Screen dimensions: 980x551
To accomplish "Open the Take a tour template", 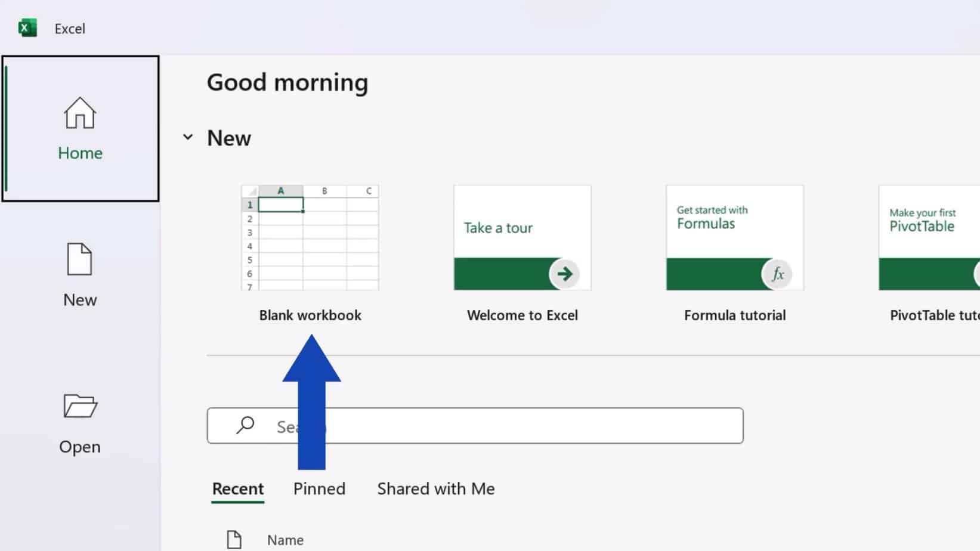I will point(523,238).
